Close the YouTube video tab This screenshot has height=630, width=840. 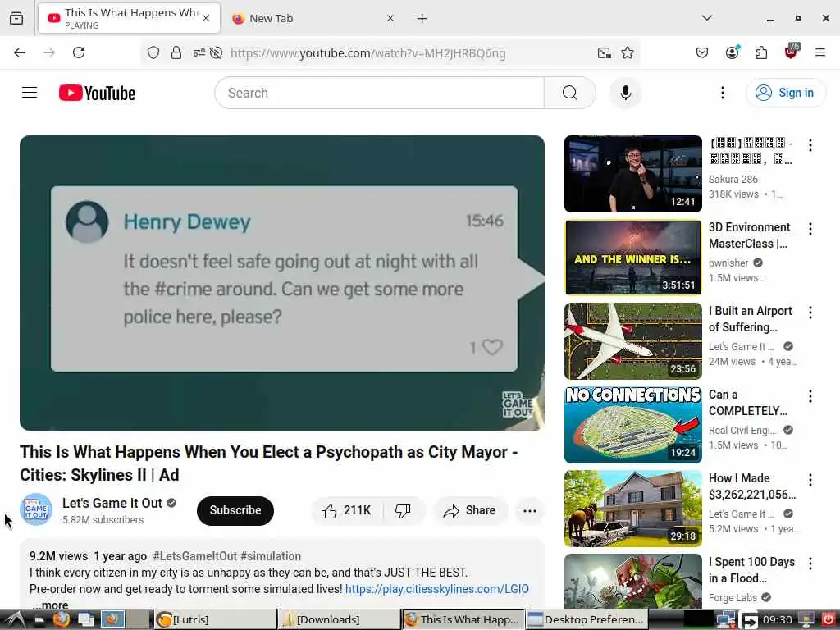pyautogui.click(x=206, y=18)
